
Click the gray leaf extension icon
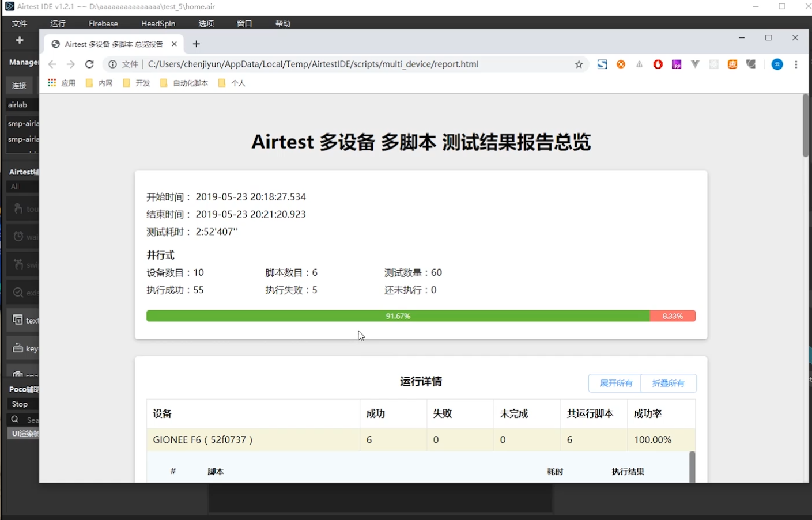click(x=751, y=64)
